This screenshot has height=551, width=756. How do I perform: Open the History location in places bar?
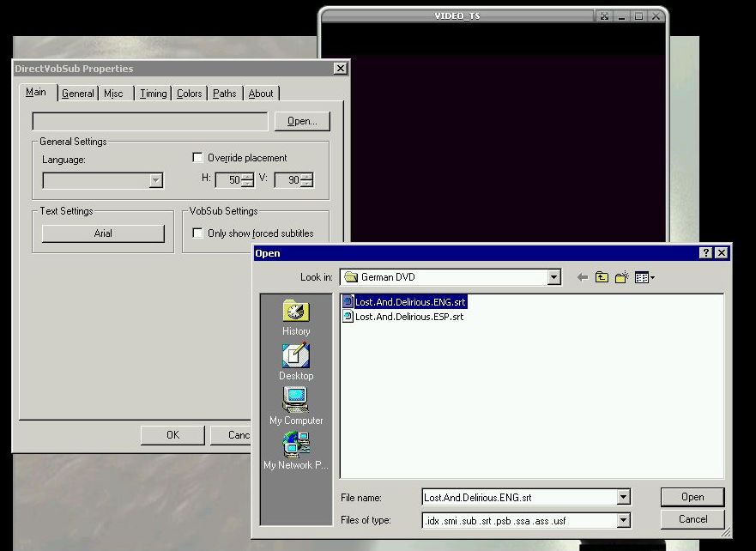point(295,317)
